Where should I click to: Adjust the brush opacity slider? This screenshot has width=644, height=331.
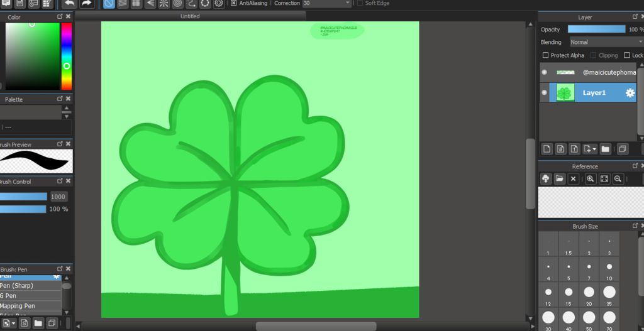tap(23, 209)
